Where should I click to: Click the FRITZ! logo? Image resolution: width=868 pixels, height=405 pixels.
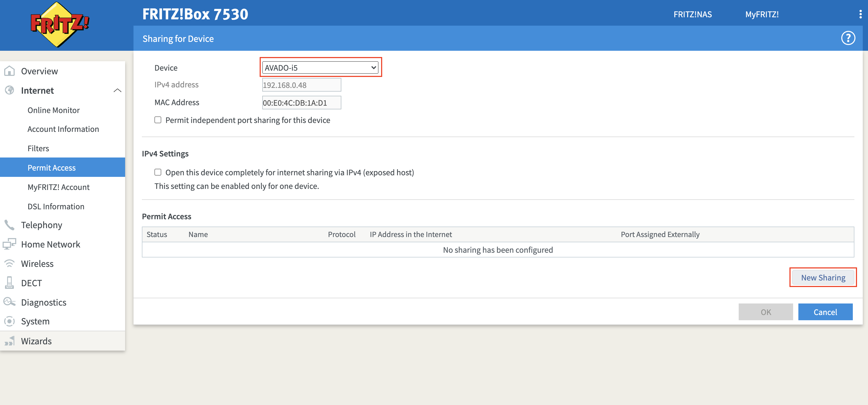click(x=60, y=24)
